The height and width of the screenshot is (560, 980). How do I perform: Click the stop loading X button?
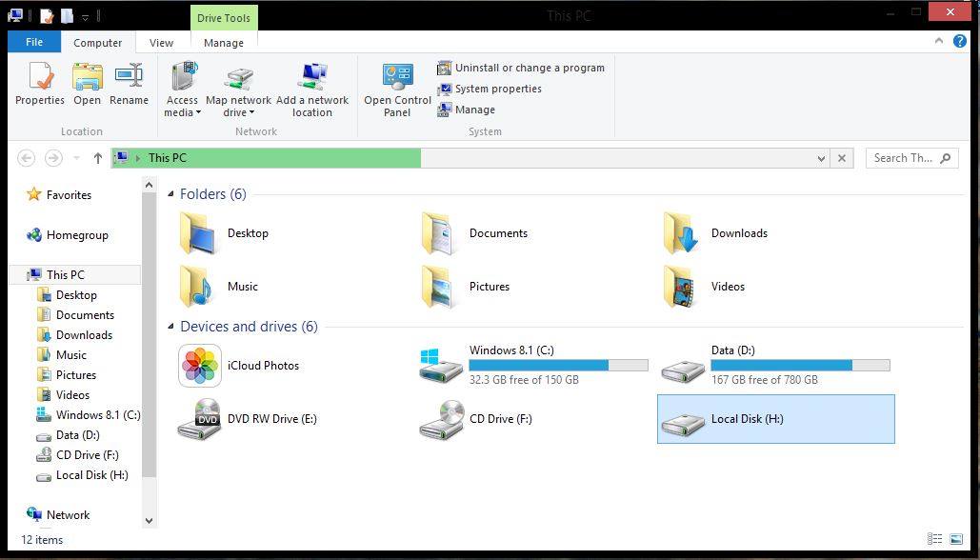(842, 159)
